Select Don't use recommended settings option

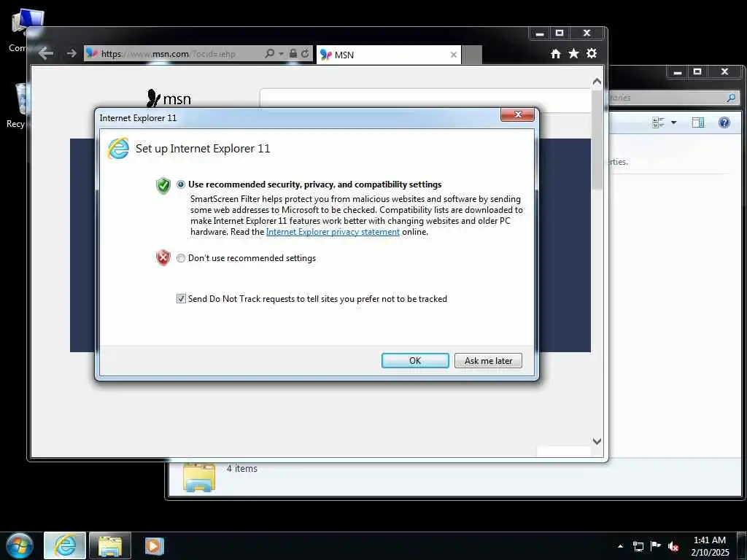(181, 258)
